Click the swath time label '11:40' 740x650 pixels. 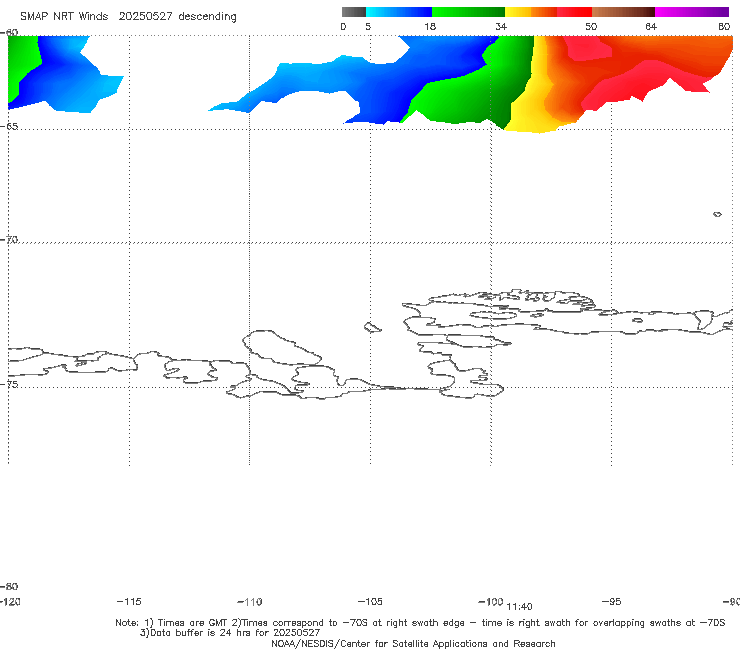(x=519, y=607)
